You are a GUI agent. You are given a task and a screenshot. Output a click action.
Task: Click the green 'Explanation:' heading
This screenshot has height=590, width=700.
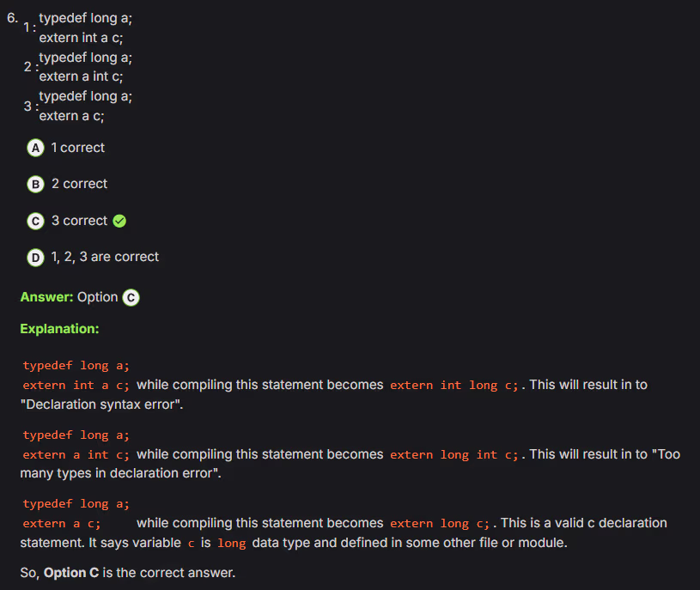coord(59,329)
